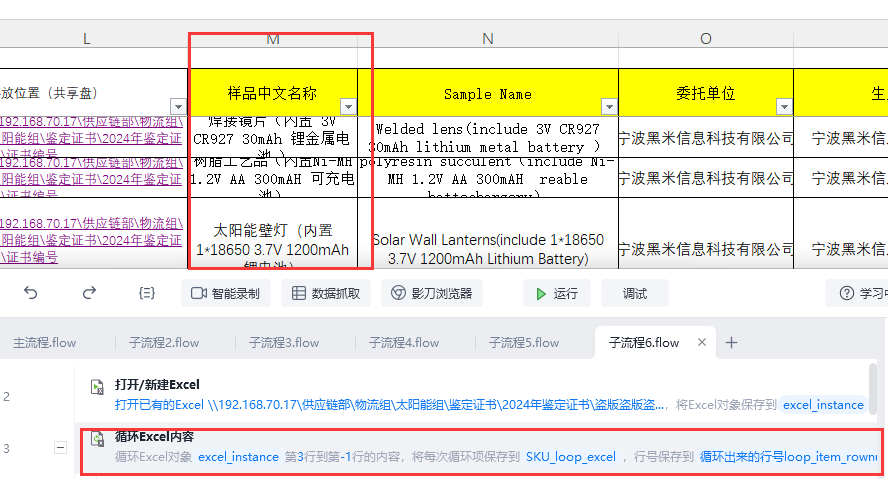The width and height of the screenshot is (888, 479).
Task: Close the 子流程6.flow tab
Action: tap(702, 342)
